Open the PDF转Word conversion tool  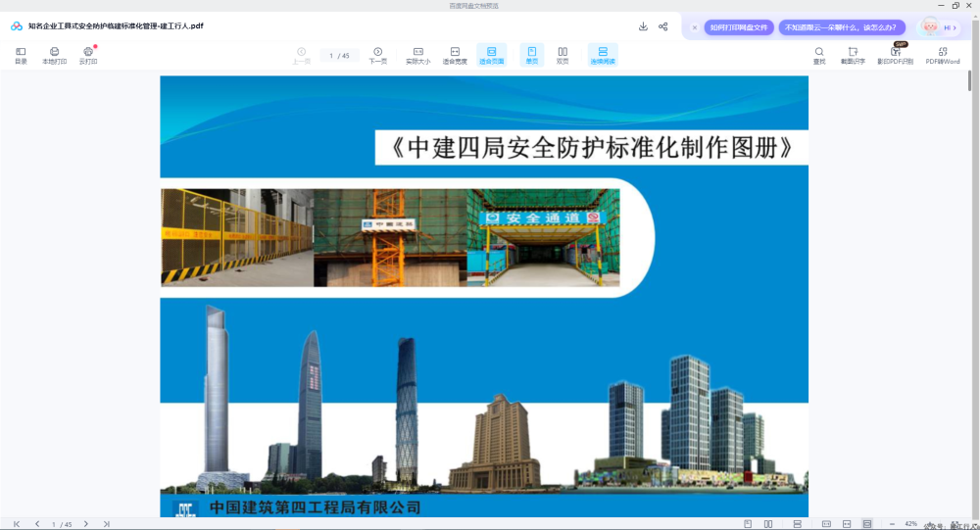(x=943, y=55)
